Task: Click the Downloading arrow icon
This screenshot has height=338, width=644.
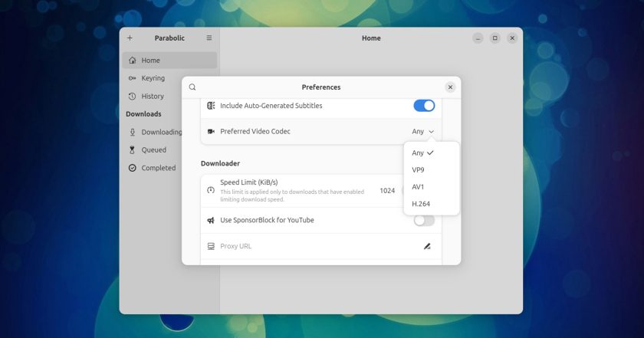Action: [x=132, y=132]
